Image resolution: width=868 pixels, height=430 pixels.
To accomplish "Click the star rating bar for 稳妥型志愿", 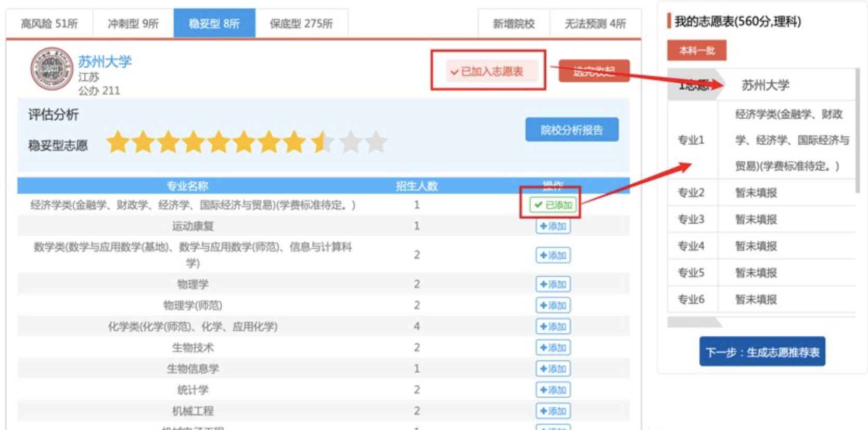I will coord(247,142).
